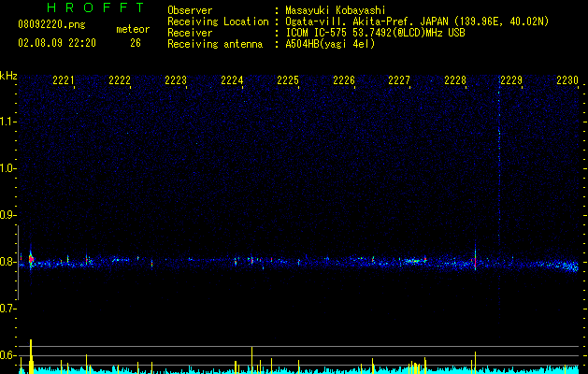
Task: Click the Receiving antenna label
Action: point(215,44)
